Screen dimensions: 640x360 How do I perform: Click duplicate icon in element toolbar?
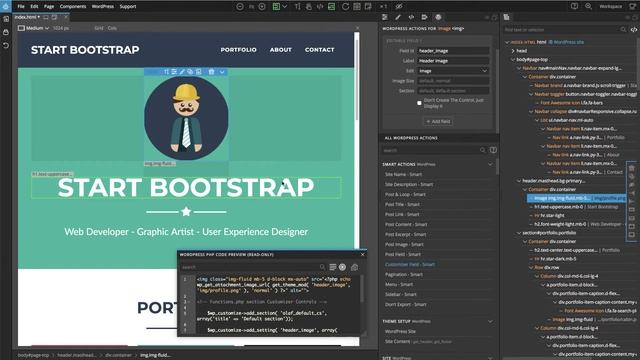pos(190,72)
